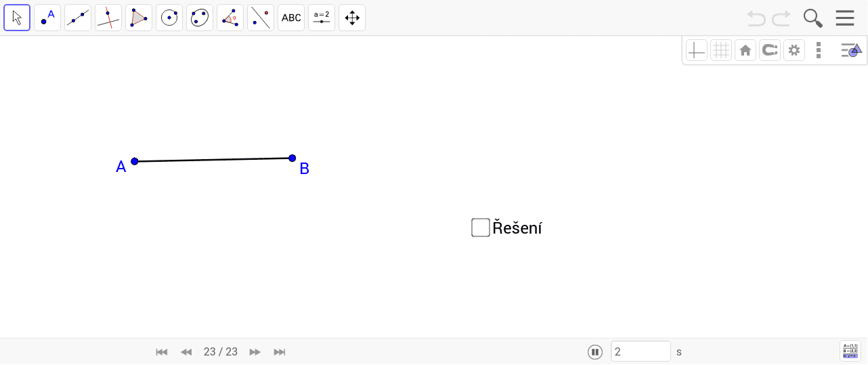Select the ABC text tool
This screenshot has height=365, width=868.
291,18
